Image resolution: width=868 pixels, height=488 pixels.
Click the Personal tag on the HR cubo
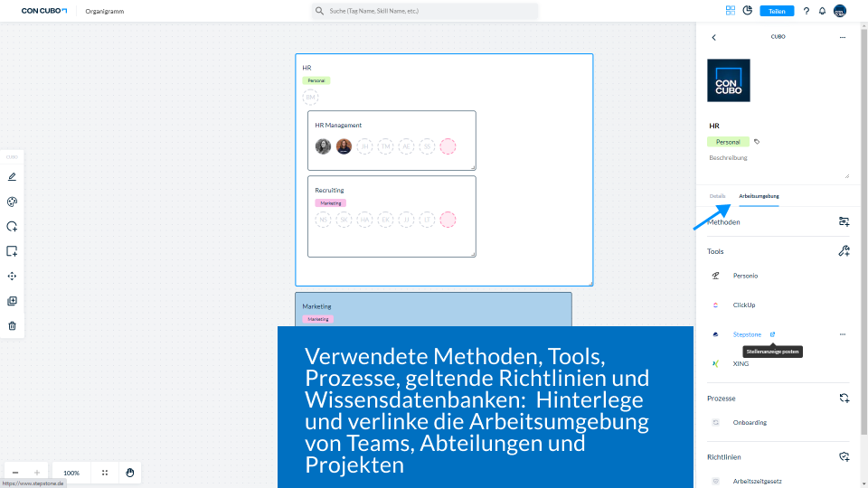tap(316, 80)
